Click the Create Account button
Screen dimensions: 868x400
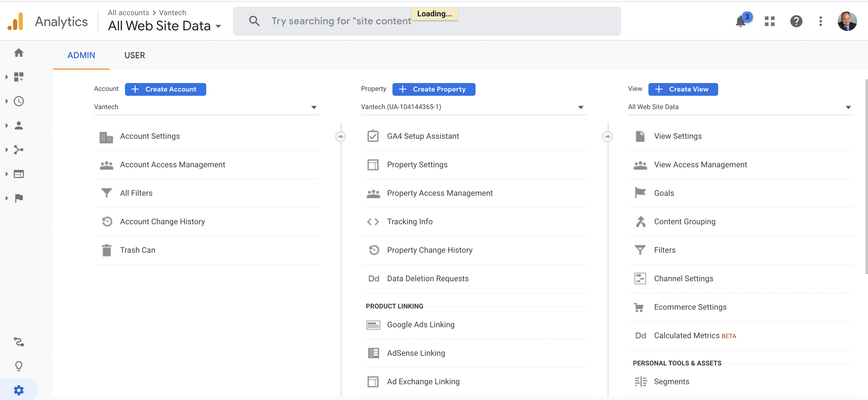[166, 89]
